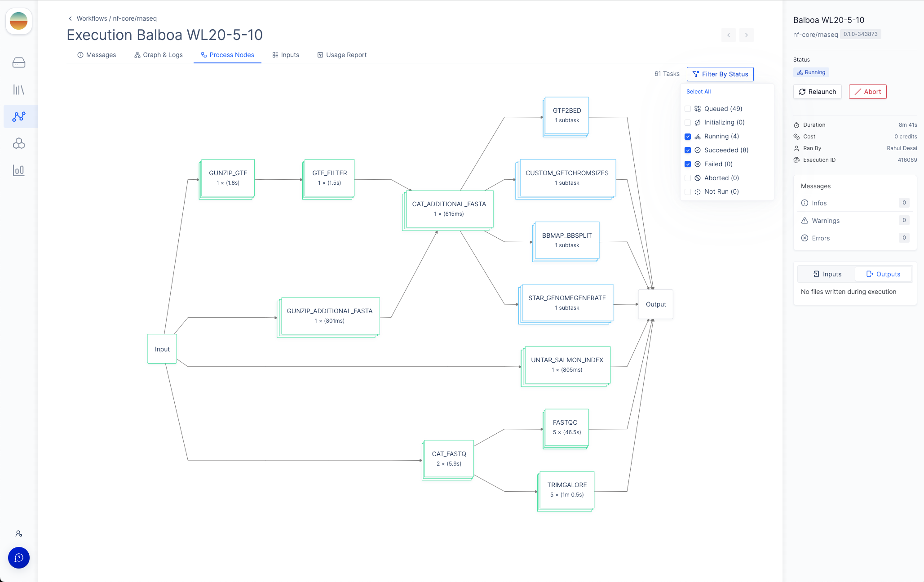The height and width of the screenshot is (582, 924).
Task: Click the Duration stopwatch icon
Action: point(796,125)
